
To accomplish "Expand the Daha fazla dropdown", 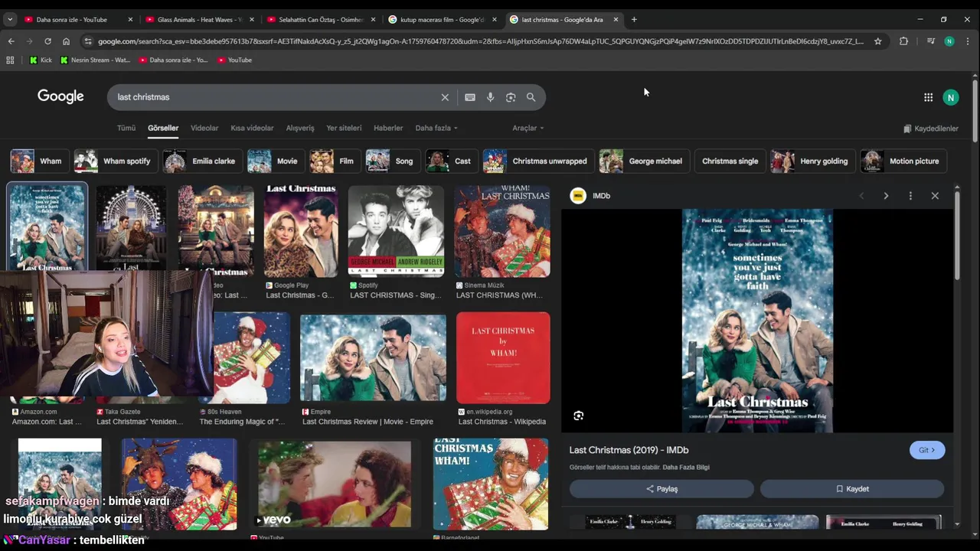I will tap(436, 128).
